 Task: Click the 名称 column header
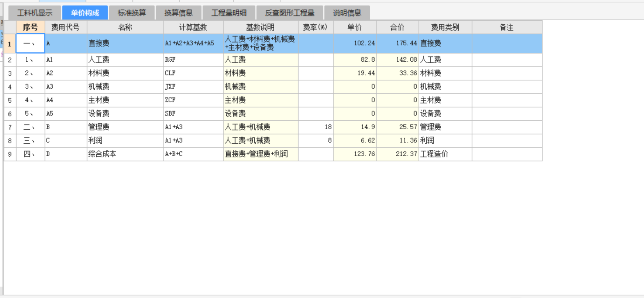pos(125,27)
